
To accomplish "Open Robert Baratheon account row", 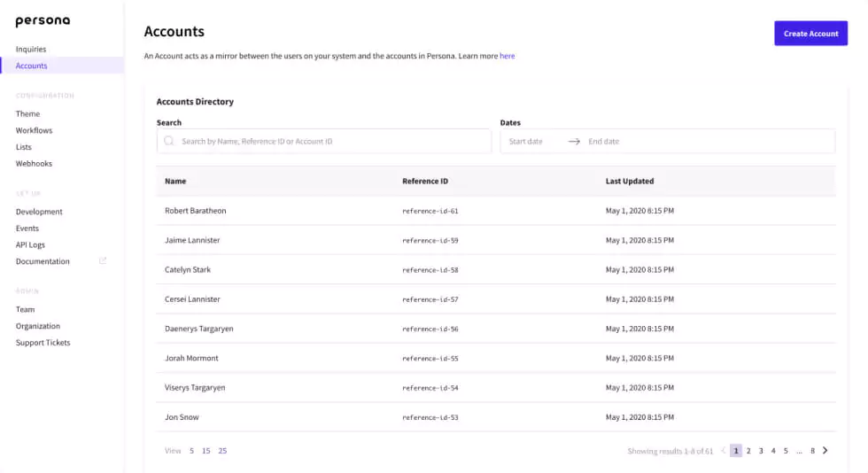I will tap(496, 211).
